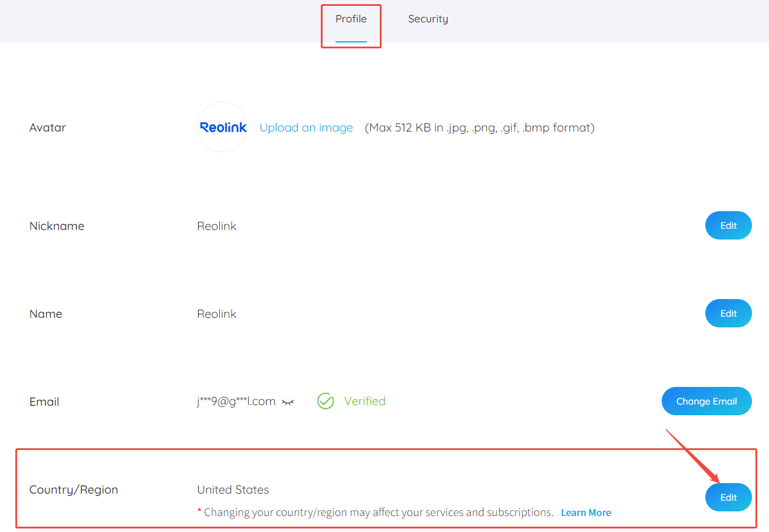
Task: Click the Name value Reolink
Action: (x=216, y=314)
